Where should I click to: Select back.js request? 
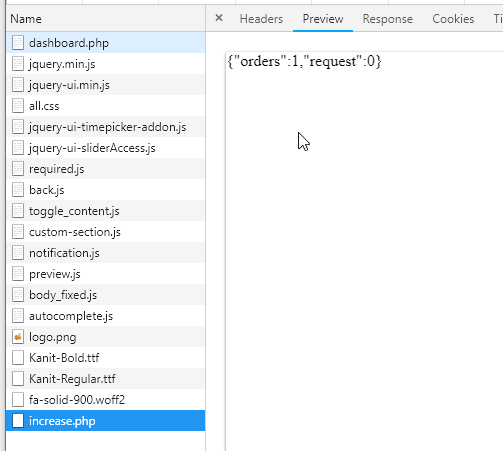(x=106, y=190)
